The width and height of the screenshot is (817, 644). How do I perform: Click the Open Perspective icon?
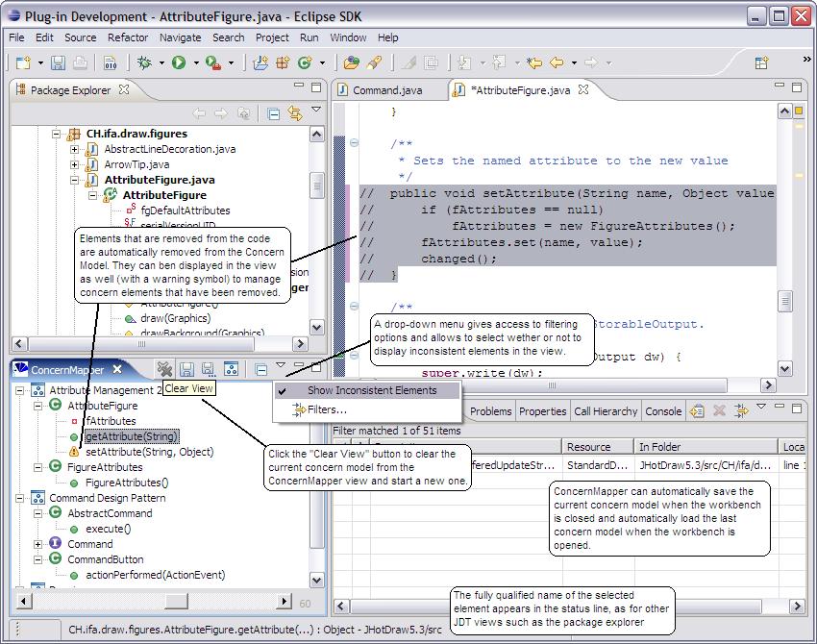click(761, 63)
